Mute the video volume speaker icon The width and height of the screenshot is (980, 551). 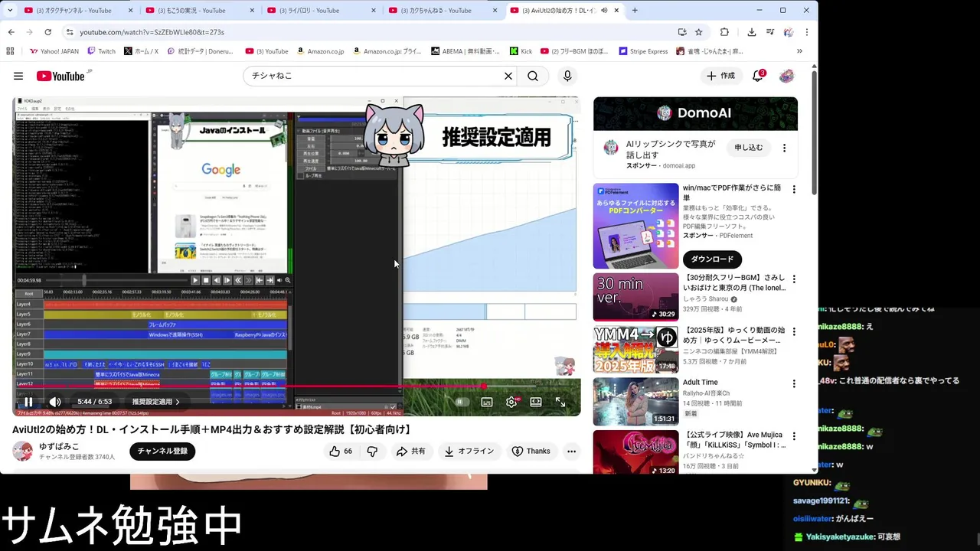click(55, 402)
